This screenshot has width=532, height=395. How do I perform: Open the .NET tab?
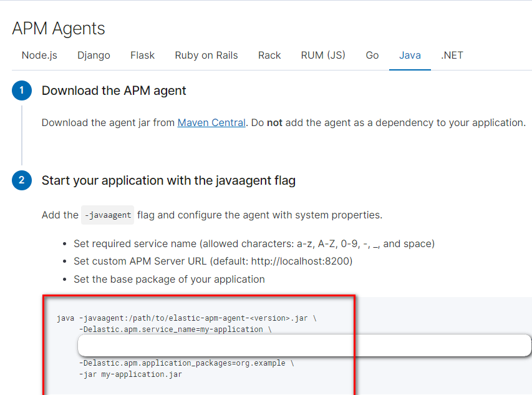tap(452, 56)
